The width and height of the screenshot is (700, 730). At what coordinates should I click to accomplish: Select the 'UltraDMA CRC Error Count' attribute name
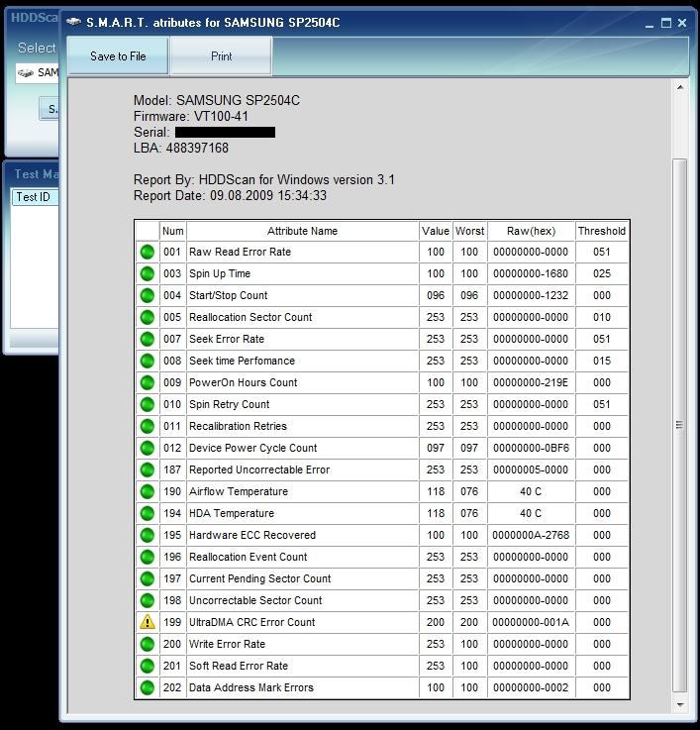(251, 622)
